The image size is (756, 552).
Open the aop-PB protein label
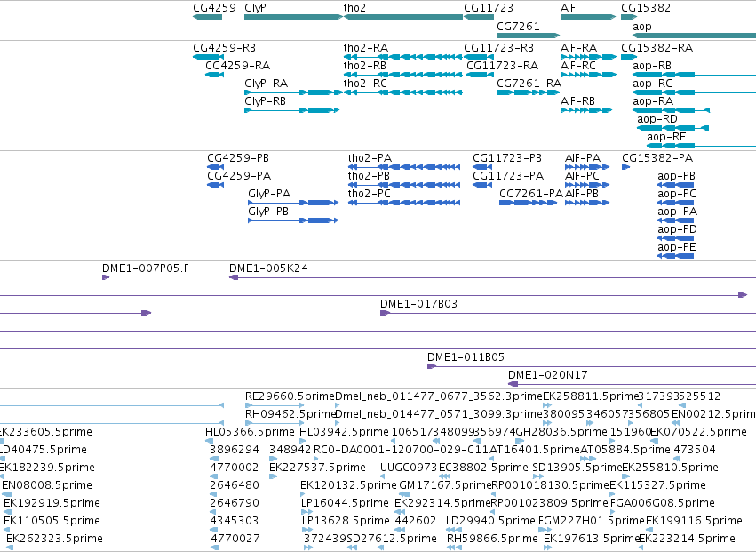676,176
